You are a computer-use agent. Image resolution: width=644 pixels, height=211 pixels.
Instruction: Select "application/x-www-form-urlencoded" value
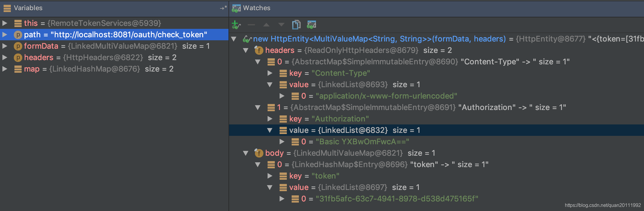point(386,96)
